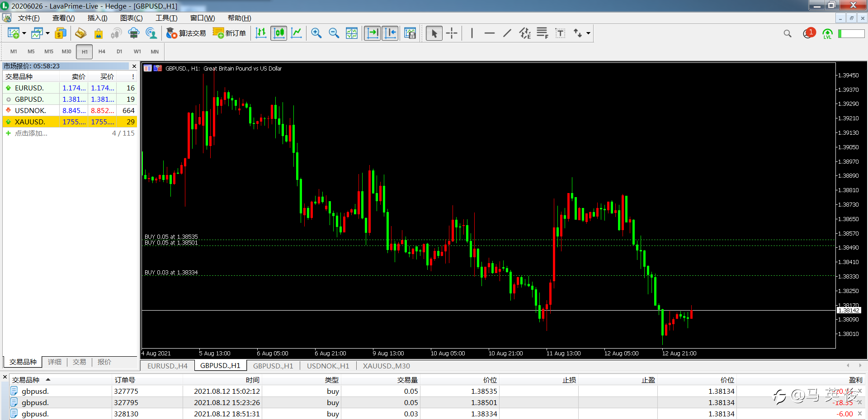Toggle chart shift from right border

[390, 33]
